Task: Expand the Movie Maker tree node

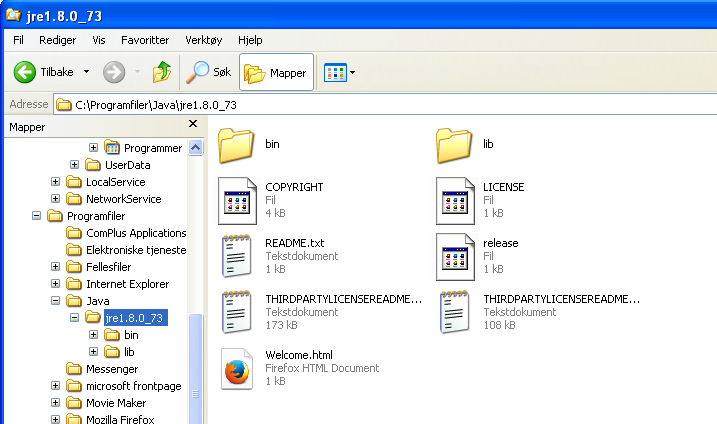Action: point(55,403)
